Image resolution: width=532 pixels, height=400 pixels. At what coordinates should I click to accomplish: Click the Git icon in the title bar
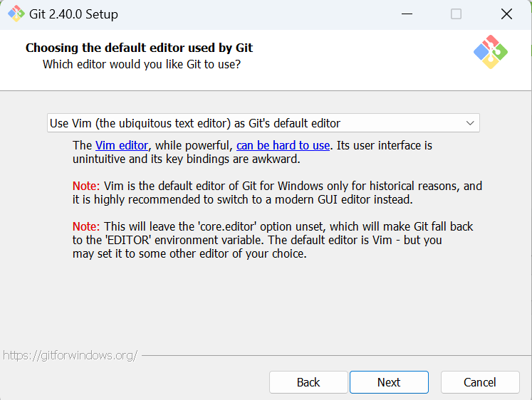pyautogui.click(x=16, y=14)
